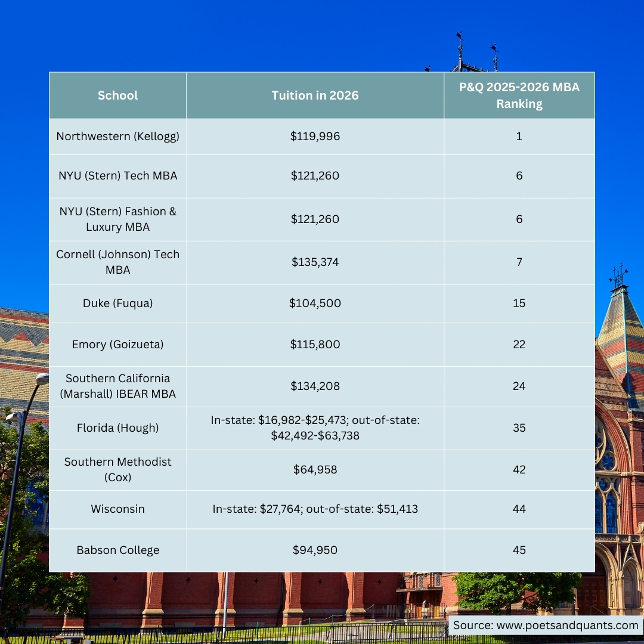The height and width of the screenshot is (644, 644).
Task: Click ranking 6 in the Stern Tech MBA row
Action: point(519,176)
